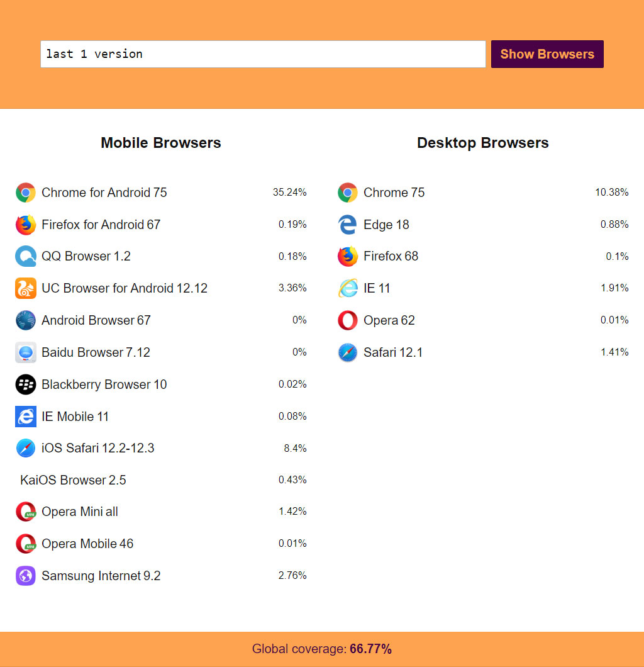Click the Desktop Browsers heading
644x667 pixels.
click(x=483, y=143)
